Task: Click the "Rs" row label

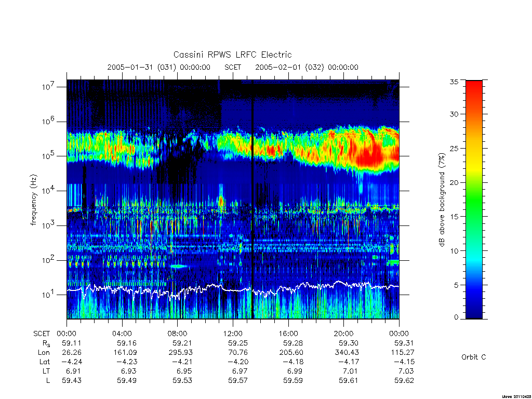Action: [x=46, y=343]
